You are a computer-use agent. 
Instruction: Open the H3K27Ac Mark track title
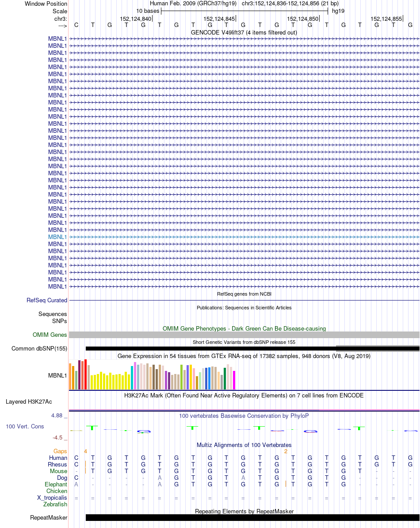[x=244, y=396]
